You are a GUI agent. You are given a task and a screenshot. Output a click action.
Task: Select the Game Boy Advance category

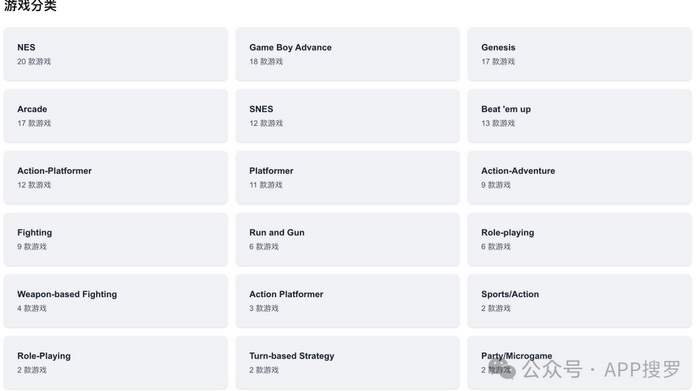(348, 54)
